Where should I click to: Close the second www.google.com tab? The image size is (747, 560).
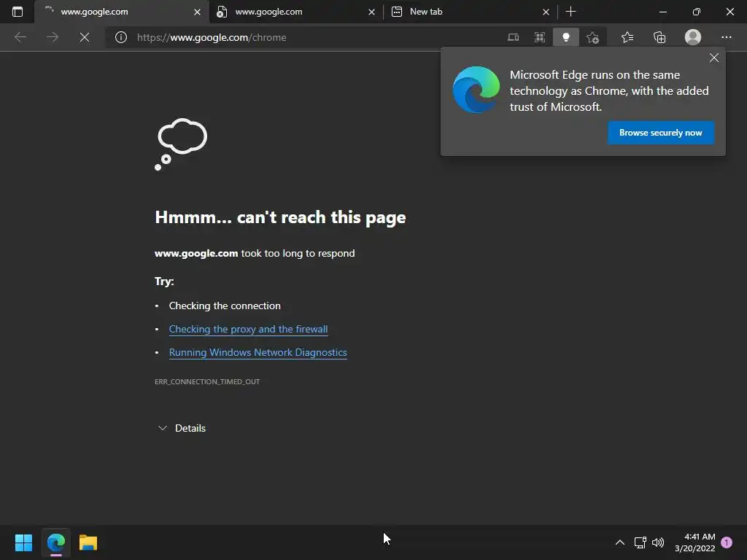pyautogui.click(x=371, y=12)
